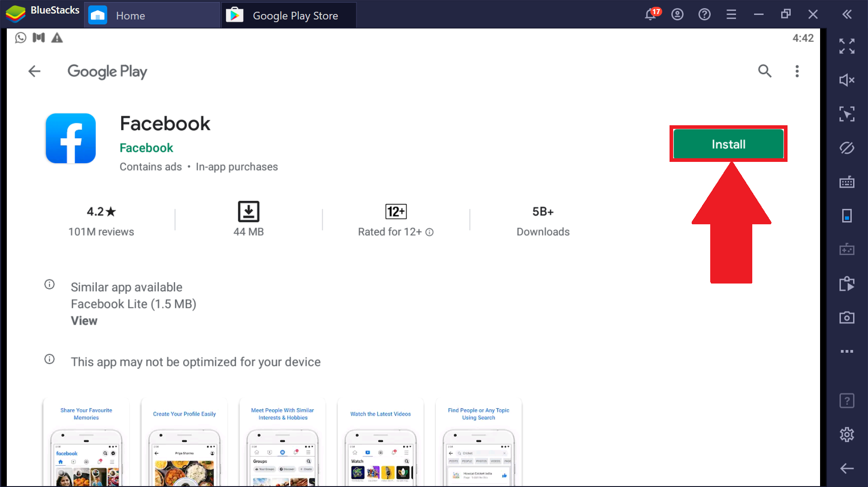Toggle mouse cursor lock icon

coord(847,114)
